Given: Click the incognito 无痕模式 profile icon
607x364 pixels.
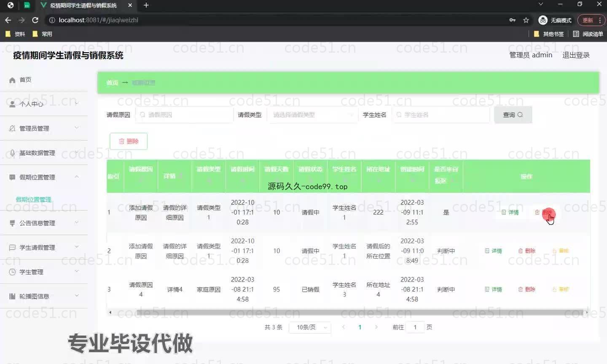Looking at the screenshot, I should click(x=543, y=20).
